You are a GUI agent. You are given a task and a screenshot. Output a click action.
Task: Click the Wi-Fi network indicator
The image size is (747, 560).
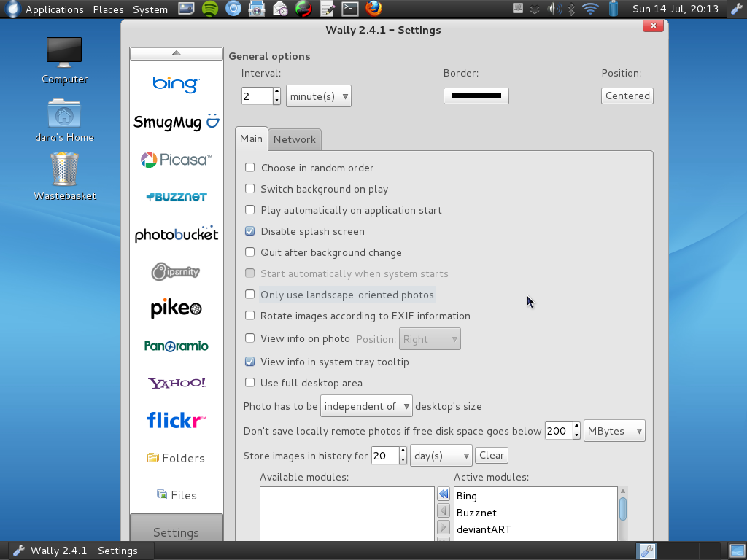(590, 9)
